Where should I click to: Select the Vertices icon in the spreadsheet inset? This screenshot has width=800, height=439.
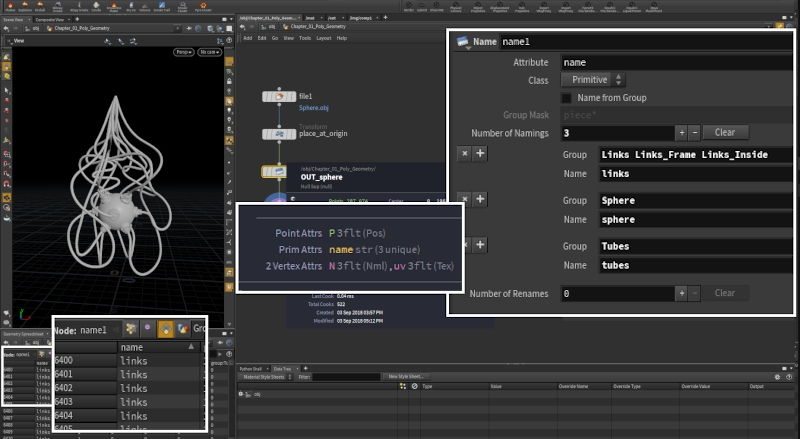coord(145,329)
